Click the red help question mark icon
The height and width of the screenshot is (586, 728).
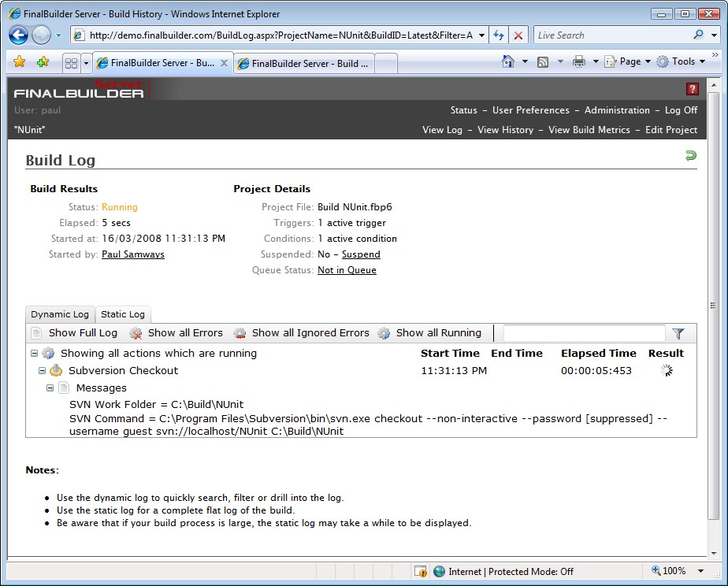693,89
